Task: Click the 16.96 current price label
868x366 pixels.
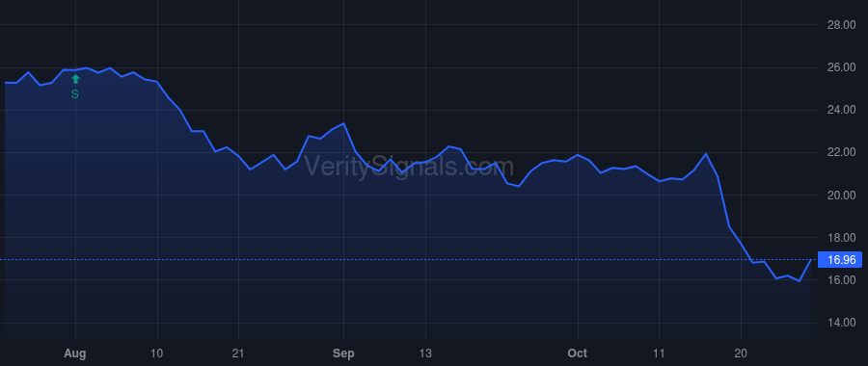Action: pos(840,260)
